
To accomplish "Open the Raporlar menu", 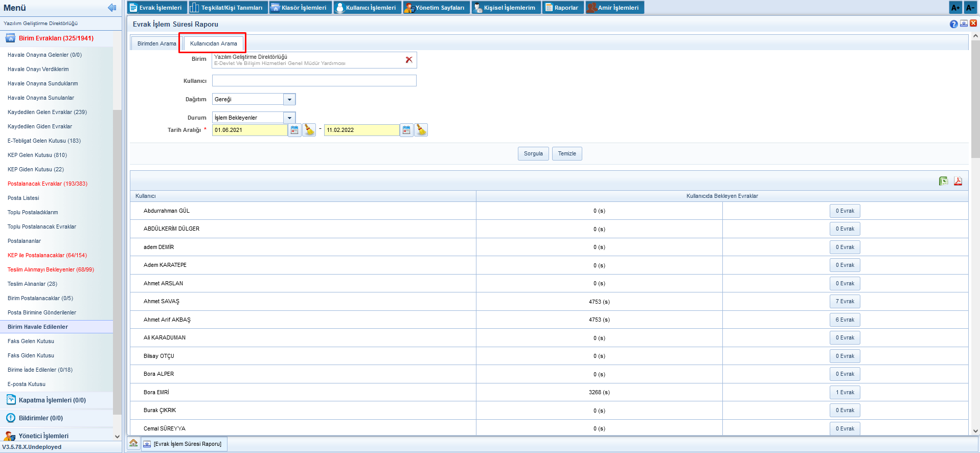I will [562, 8].
